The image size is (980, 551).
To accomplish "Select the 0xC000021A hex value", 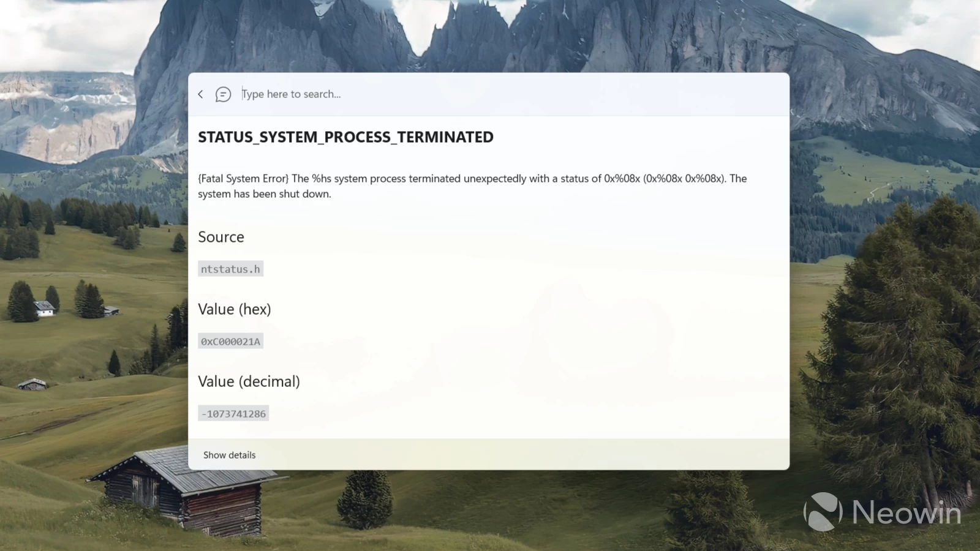I will pyautogui.click(x=230, y=341).
